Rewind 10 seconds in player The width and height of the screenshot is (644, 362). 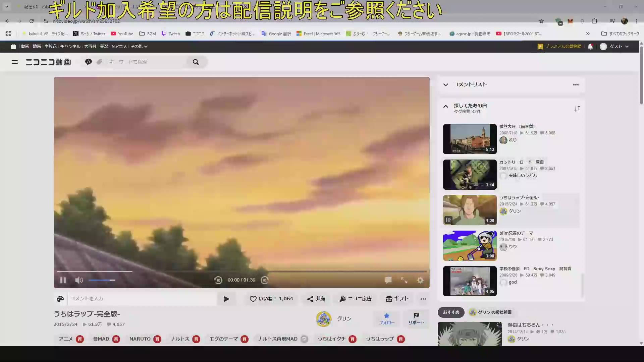[x=218, y=280]
